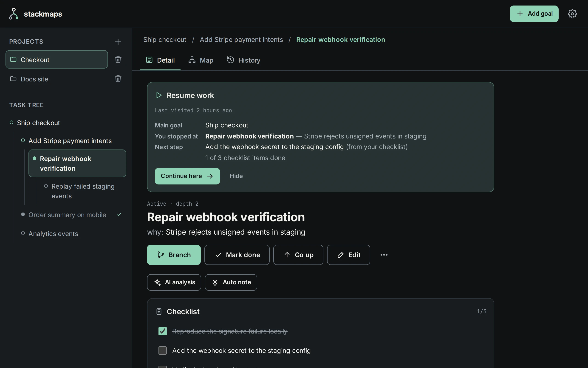
Task: Click the stackmaps logo icon
Action: click(x=14, y=14)
